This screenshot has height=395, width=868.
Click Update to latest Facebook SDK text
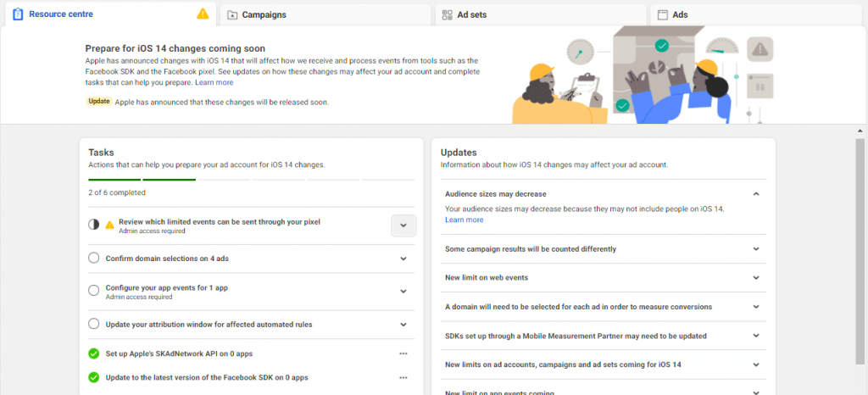tap(207, 378)
